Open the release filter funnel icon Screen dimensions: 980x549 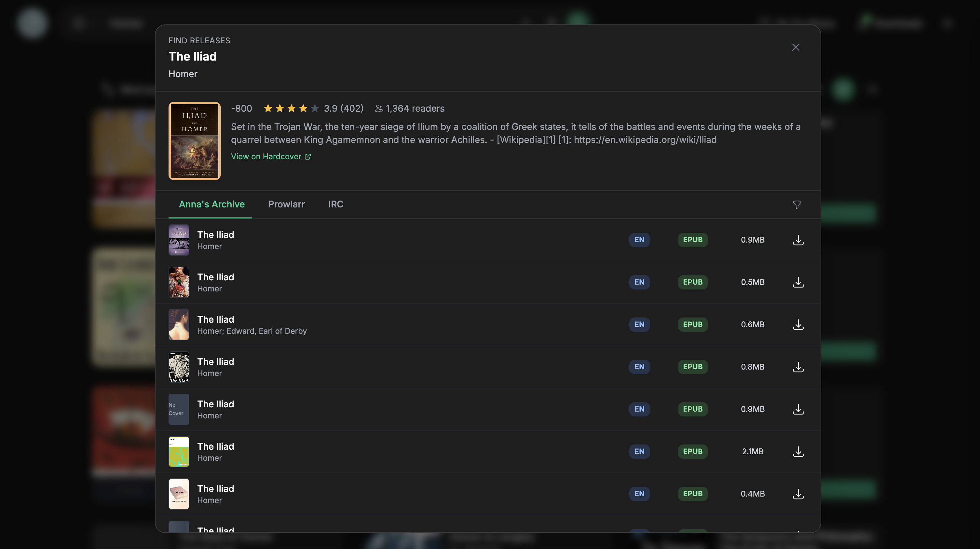point(796,205)
